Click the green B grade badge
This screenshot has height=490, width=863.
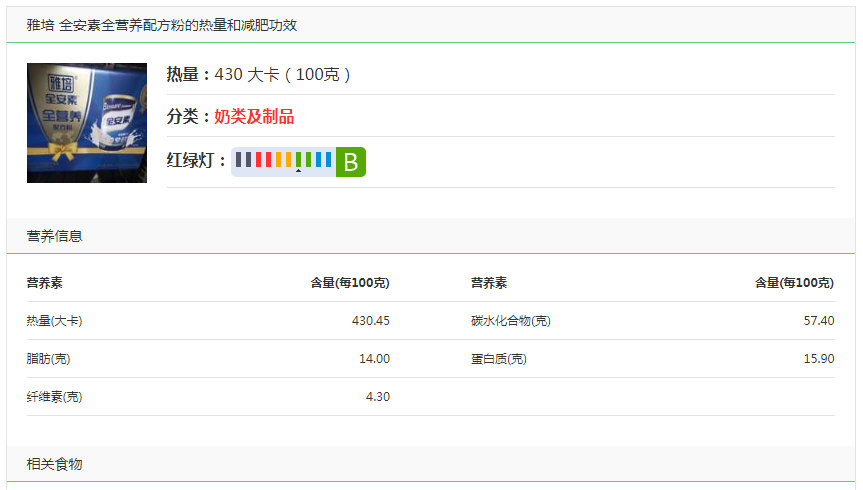pyautogui.click(x=350, y=162)
